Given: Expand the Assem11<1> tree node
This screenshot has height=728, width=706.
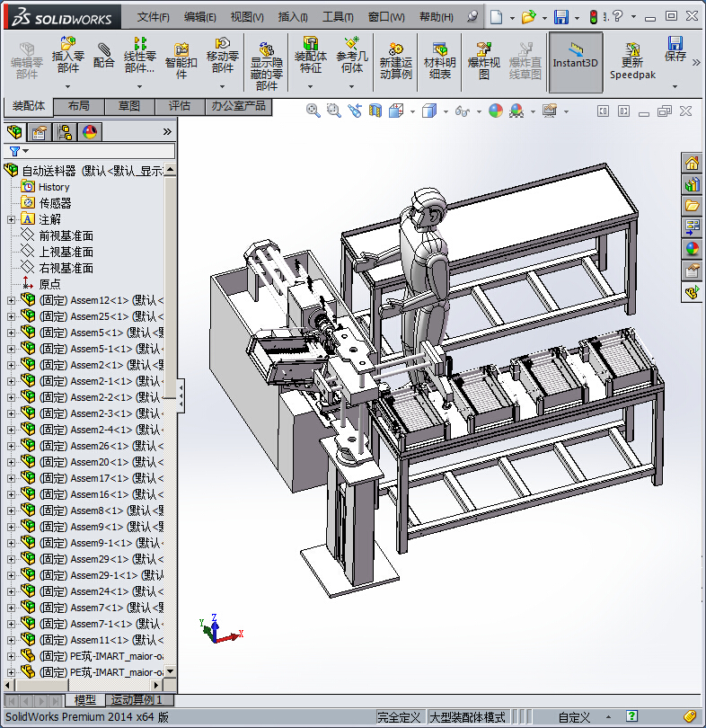Looking at the screenshot, I should tap(11, 640).
